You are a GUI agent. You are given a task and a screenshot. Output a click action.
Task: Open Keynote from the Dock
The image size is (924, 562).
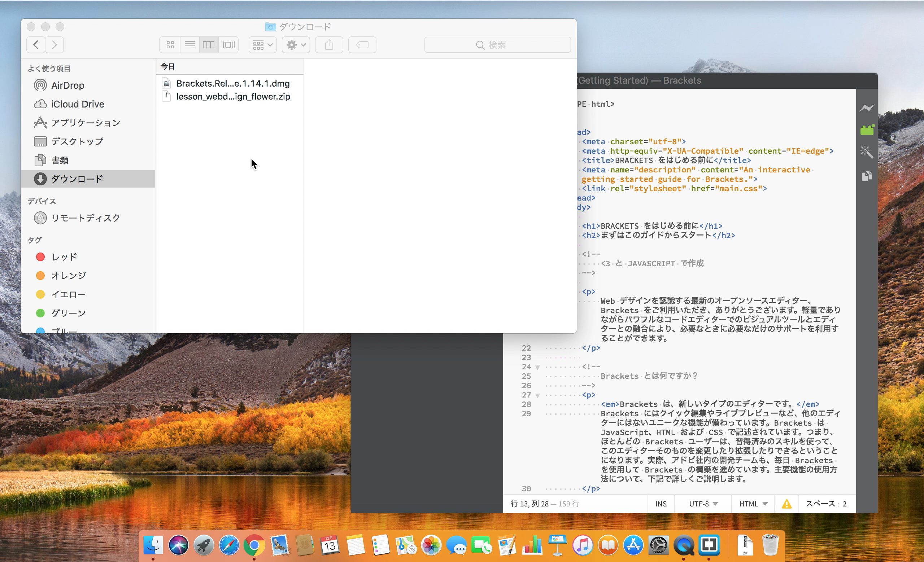tap(557, 545)
